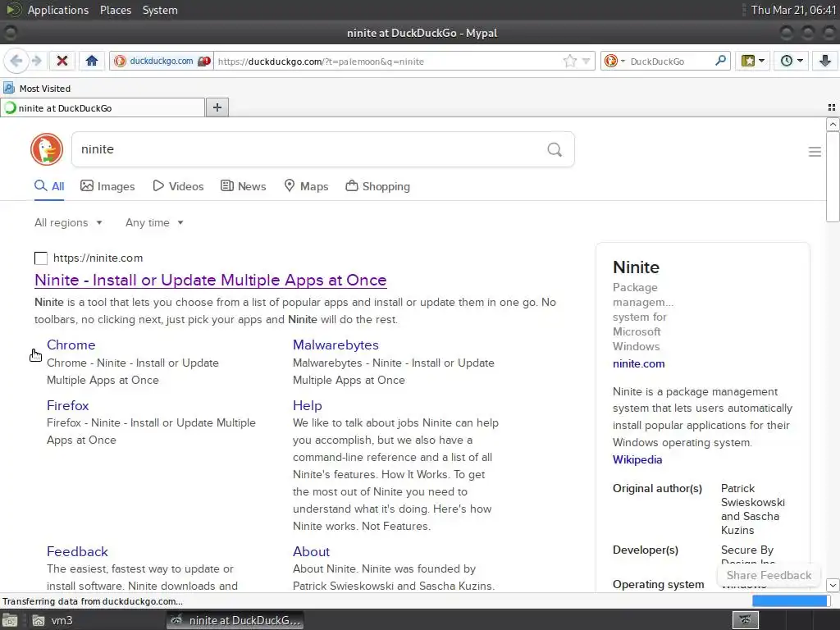The height and width of the screenshot is (630, 840).
Task: Click the DuckDuckGo logo
Action: (x=47, y=149)
